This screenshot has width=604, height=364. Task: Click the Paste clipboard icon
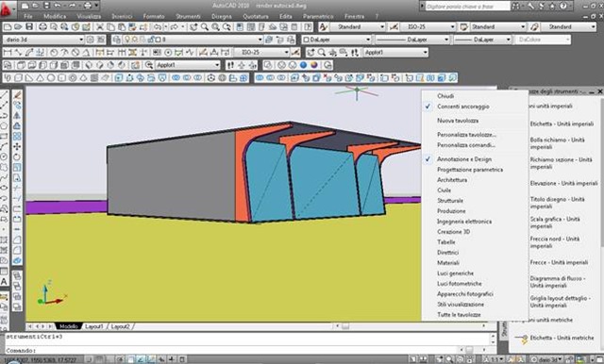pos(122,27)
